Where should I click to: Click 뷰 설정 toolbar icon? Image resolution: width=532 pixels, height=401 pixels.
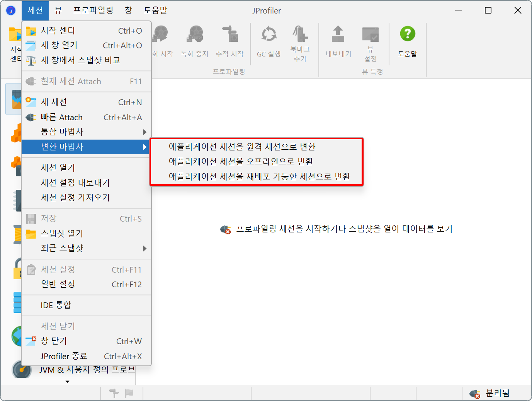tap(371, 34)
